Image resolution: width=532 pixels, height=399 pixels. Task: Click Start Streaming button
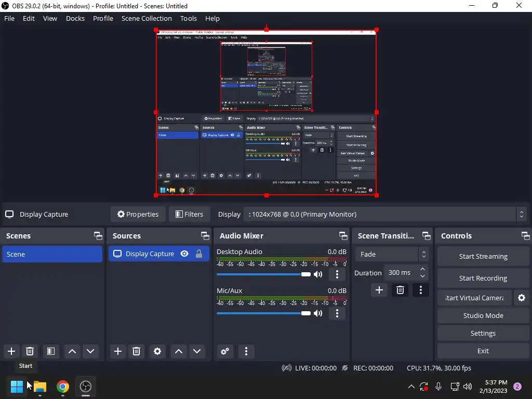click(x=483, y=257)
